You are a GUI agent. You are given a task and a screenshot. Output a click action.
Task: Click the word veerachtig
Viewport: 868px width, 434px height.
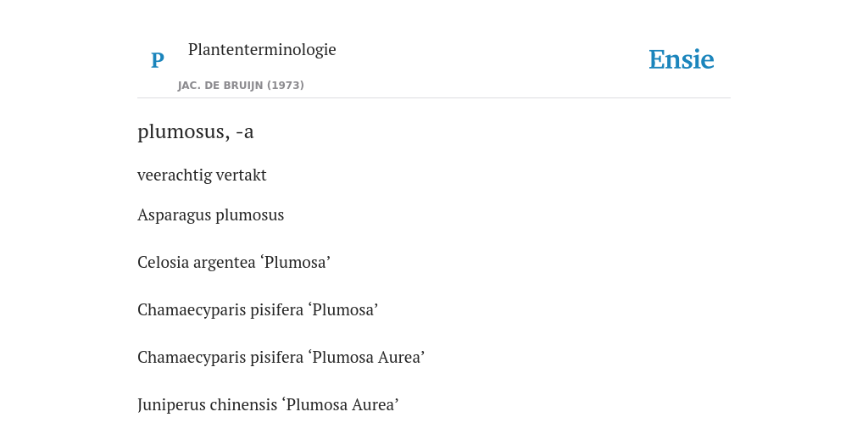pos(175,175)
